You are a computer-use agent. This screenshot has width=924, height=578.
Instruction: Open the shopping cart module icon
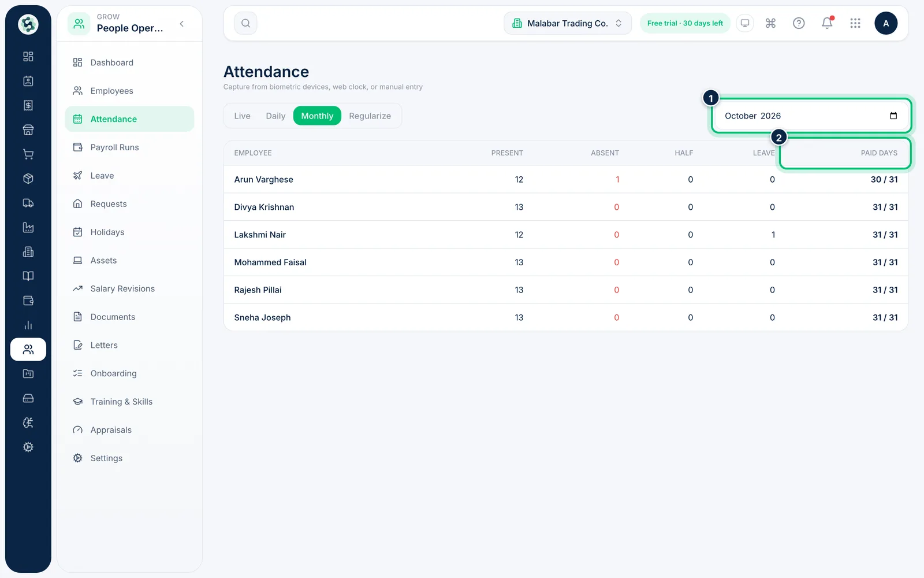[28, 154]
